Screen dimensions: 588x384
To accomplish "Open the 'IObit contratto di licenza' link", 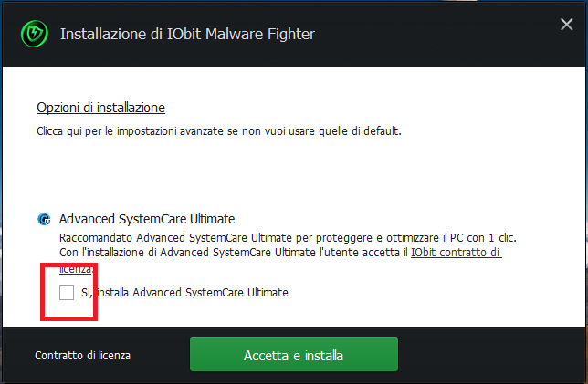I will tap(455, 252).
